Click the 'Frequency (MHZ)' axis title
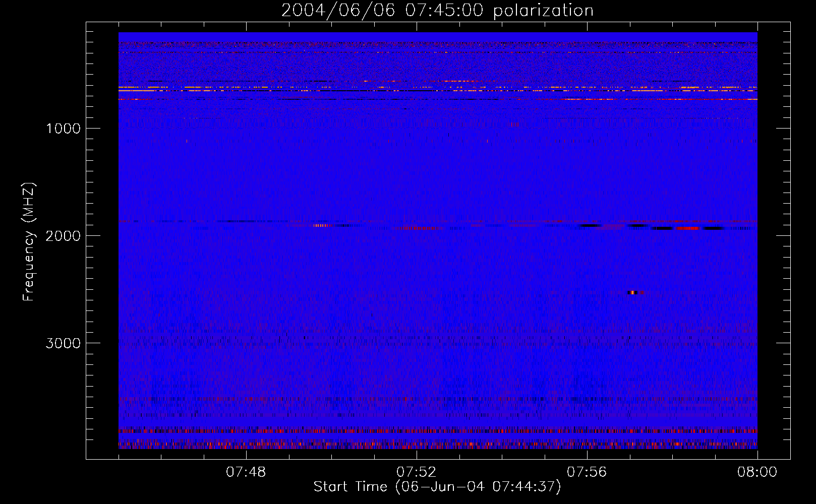The width and height of the screenshot is (816, 504). pyautogui.click(x=29, y=241)
